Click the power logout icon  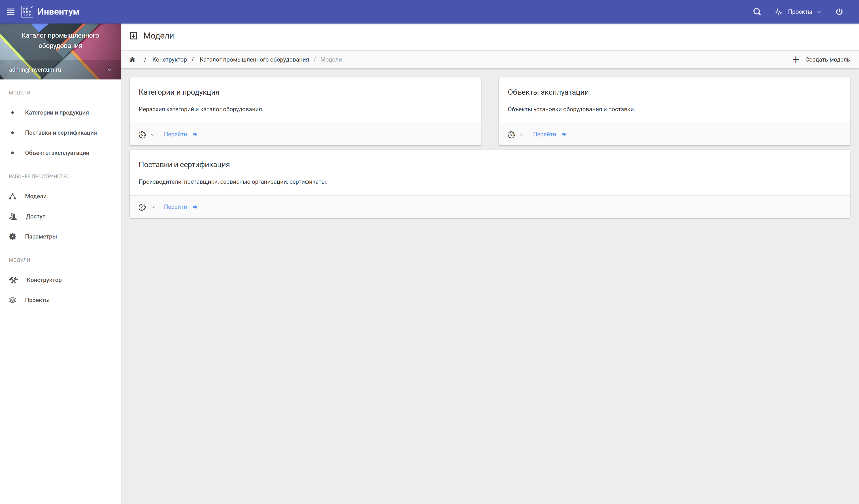839,12
